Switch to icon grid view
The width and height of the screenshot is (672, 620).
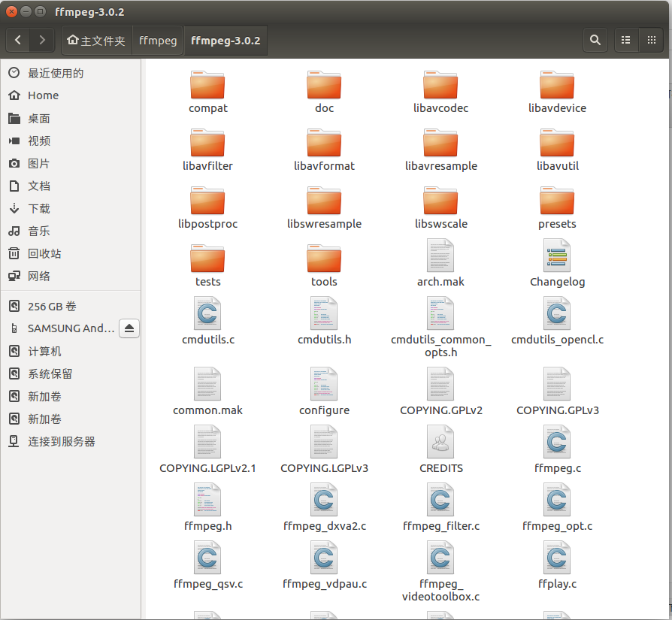[652, 41]
